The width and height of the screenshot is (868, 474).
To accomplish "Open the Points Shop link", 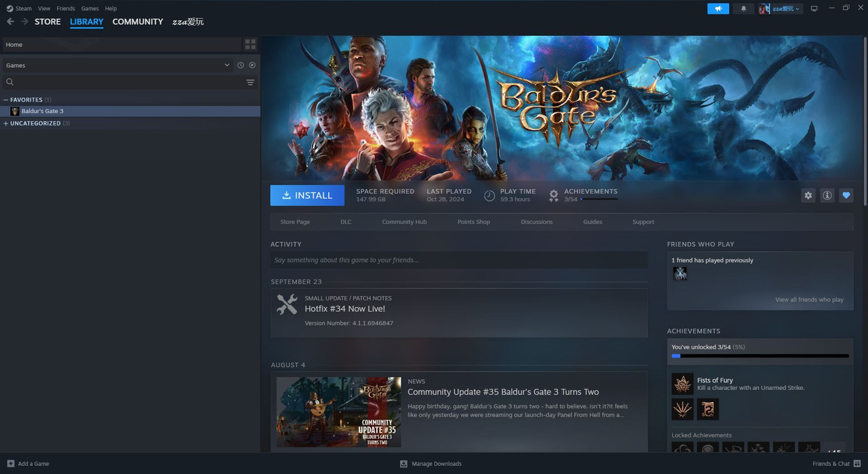I will (473, 222).
